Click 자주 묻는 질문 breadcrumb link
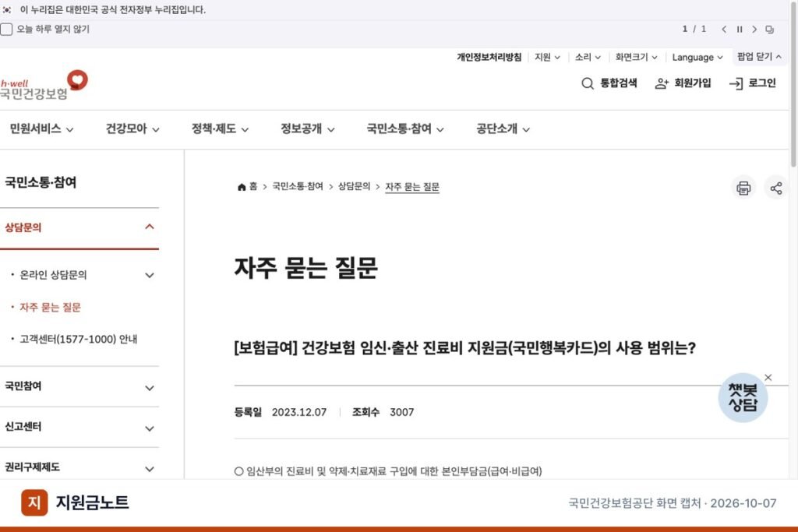 tap(412, 187)
